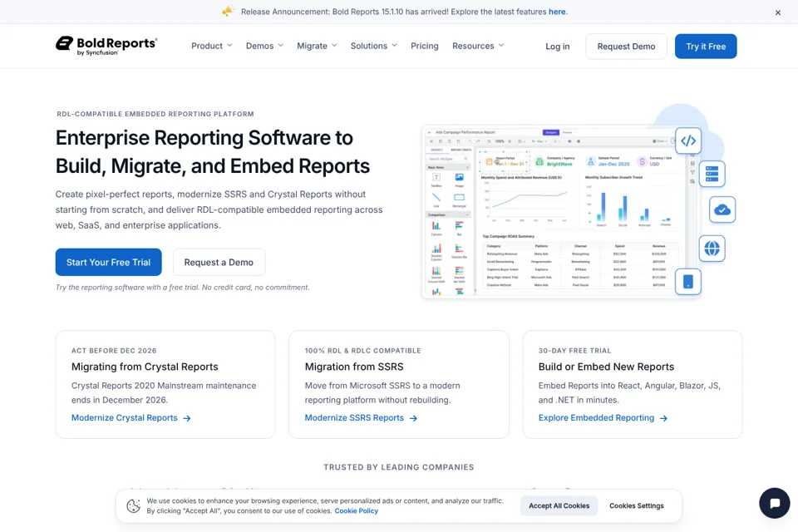Accept All Cookies
798x532 pixels.
click(x=559, y=506)
